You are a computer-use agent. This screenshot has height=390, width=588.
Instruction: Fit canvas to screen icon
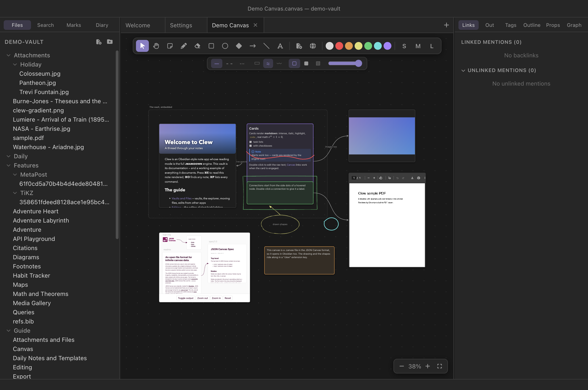(440, 366)
